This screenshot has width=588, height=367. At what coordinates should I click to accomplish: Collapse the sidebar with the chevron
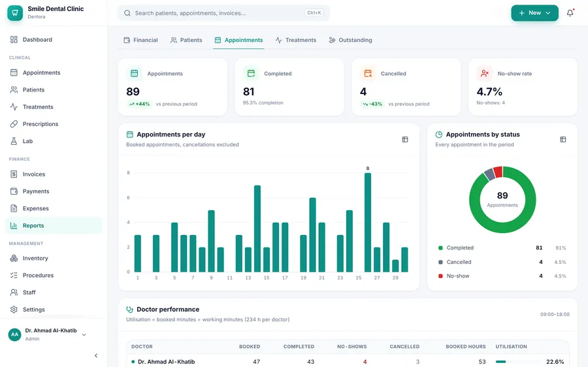click(x=96, y=355)
